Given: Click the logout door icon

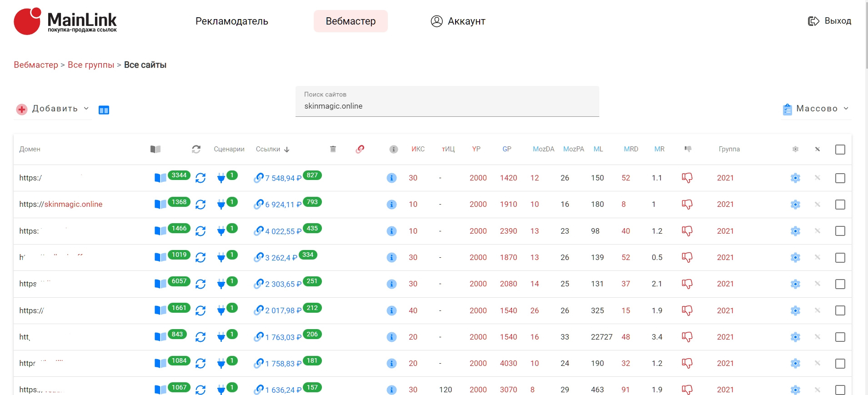Looking at the screenshot, I should click(813, 21).
